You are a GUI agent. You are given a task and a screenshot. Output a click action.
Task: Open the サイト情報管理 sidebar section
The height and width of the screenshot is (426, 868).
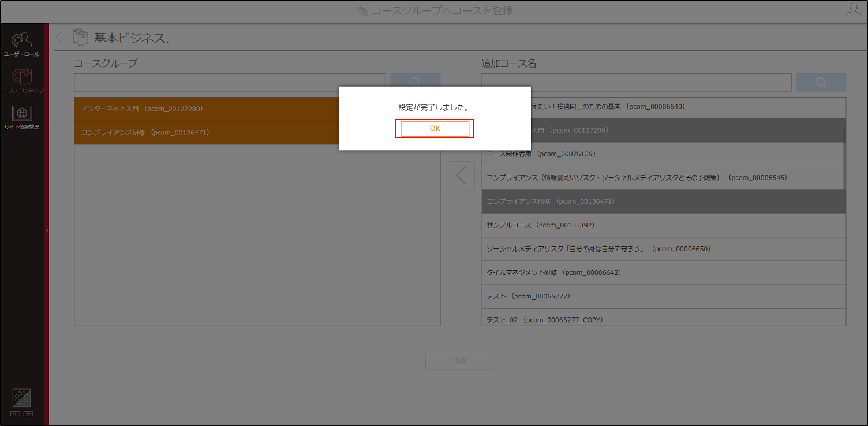[x=22, y=117]
